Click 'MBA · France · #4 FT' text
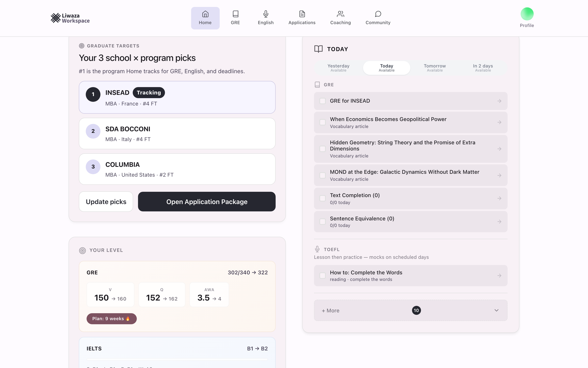This screenshot has width=588, height=368. 131,104
